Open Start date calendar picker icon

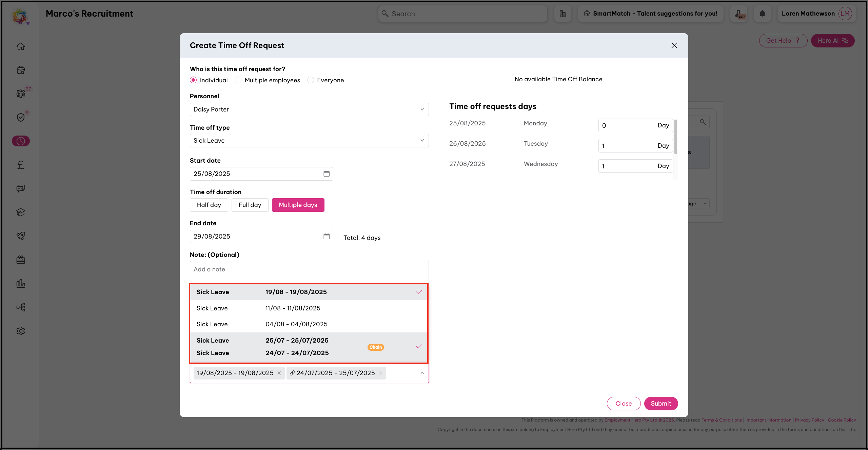[326, 173]
